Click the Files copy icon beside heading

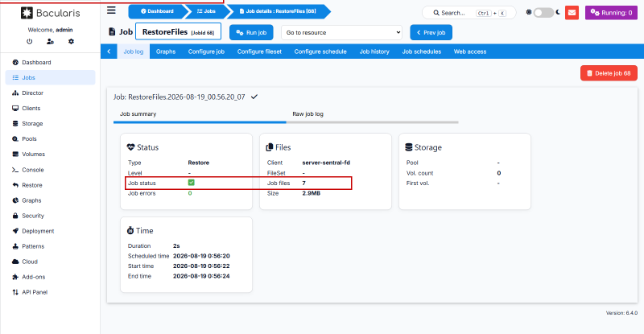[270, 147]
